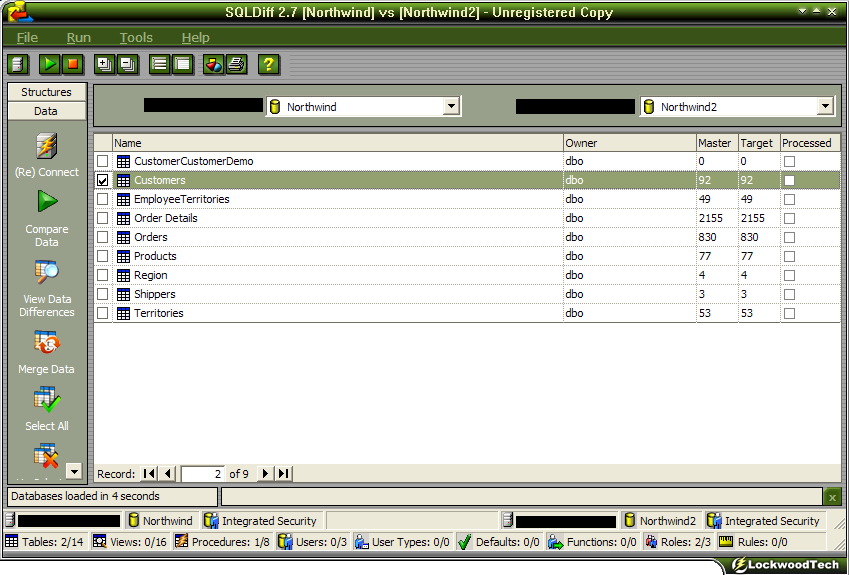
Task: Go to the next record
Action: 265,474
